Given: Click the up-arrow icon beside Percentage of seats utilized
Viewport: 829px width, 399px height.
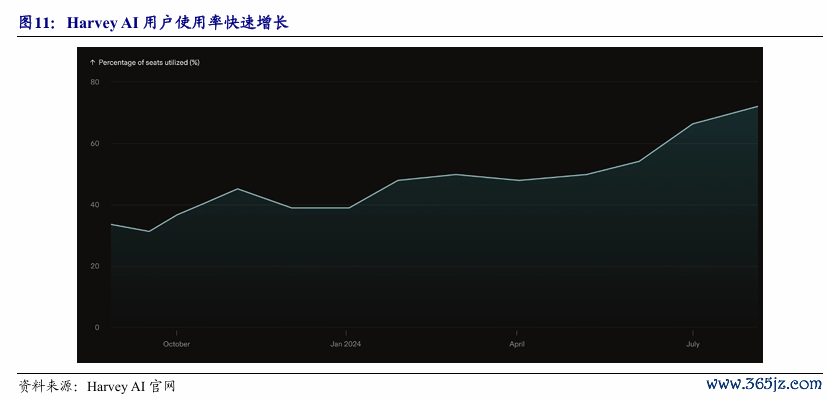Looking at the screenshot, I should [93, 62].
